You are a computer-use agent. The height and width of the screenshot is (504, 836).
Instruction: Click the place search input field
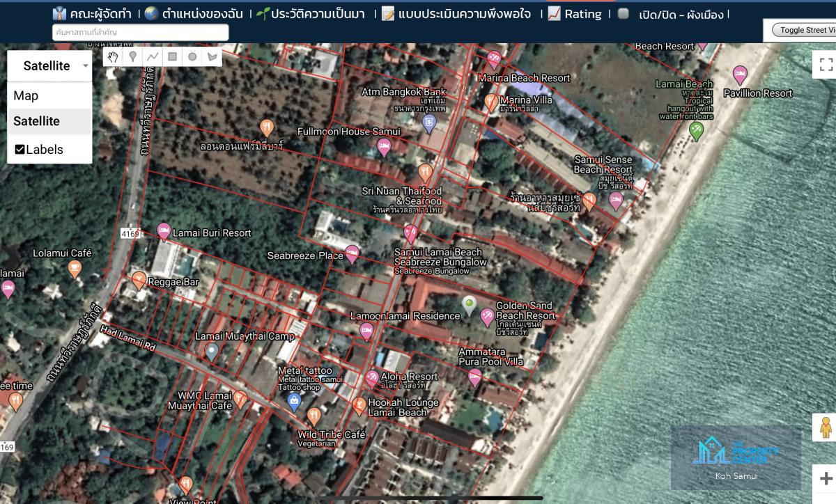click(x=140, y=33)
